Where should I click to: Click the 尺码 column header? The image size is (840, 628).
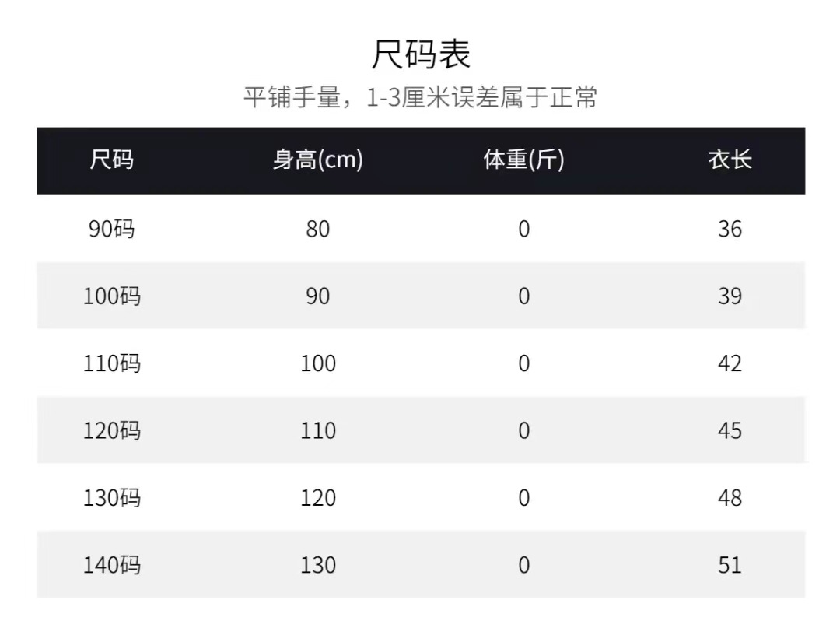click(x=112, y=160)
